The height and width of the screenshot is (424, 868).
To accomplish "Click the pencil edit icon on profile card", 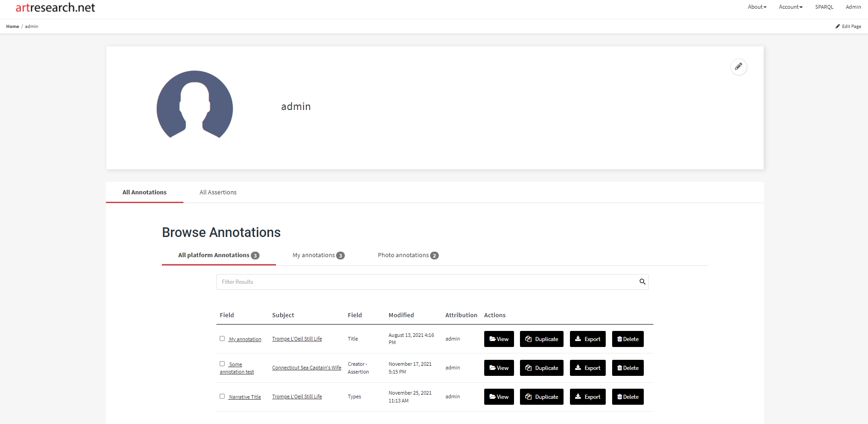I will [x=738, y=67].
